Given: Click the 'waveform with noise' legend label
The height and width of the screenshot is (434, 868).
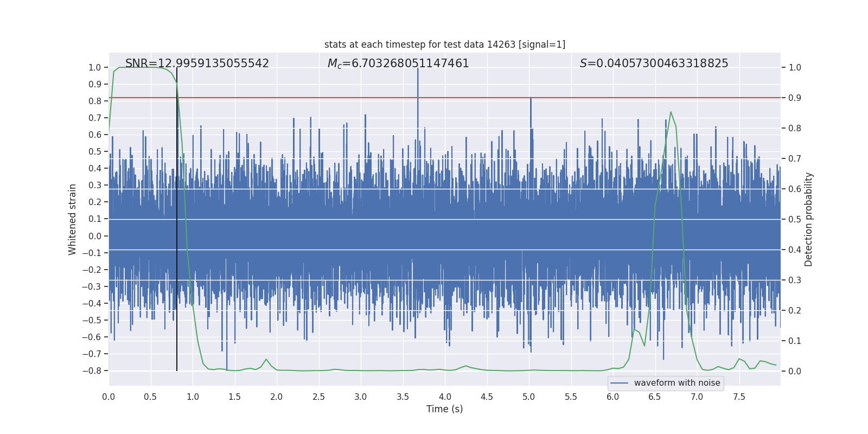Looking at the screenshot, I should [x=676, y=383].
